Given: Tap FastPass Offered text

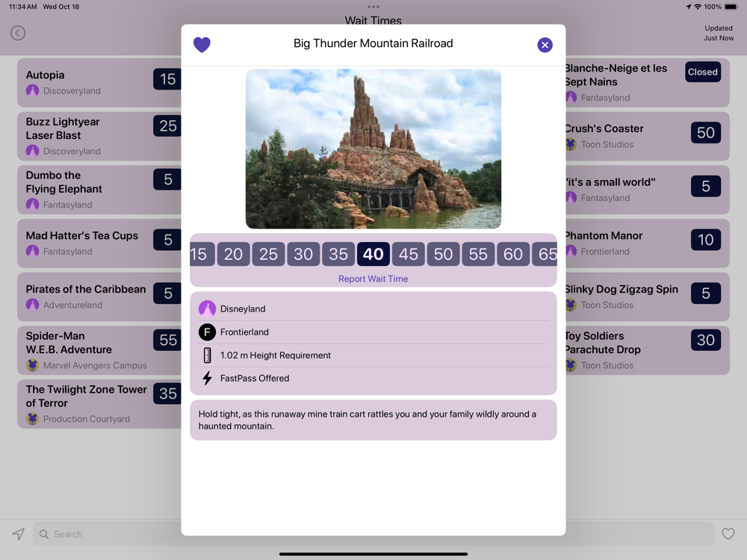Looking at the screenshot, I should click(255, 378).
